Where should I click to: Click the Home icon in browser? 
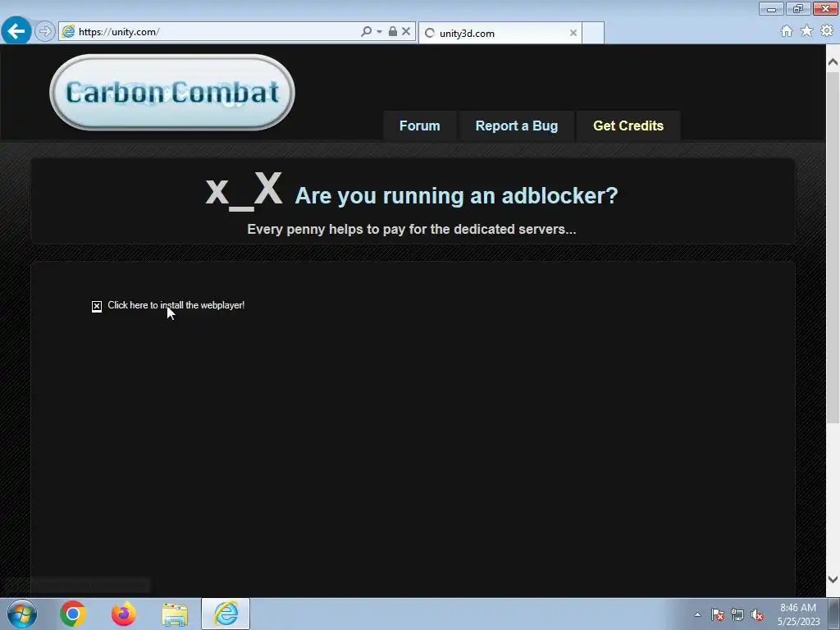click(x=787, y=31)
